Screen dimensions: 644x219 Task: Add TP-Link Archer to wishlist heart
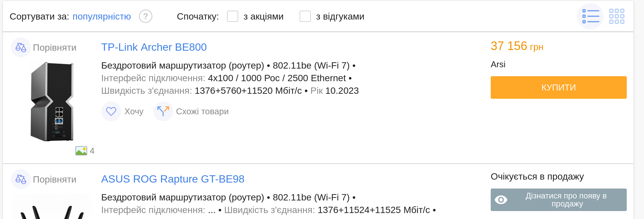[x=111, y=111]
